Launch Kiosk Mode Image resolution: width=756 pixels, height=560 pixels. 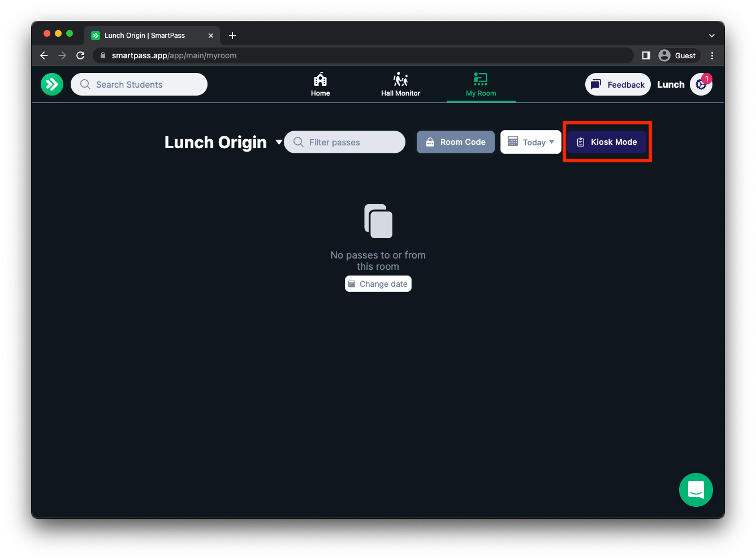click(607, 142)
